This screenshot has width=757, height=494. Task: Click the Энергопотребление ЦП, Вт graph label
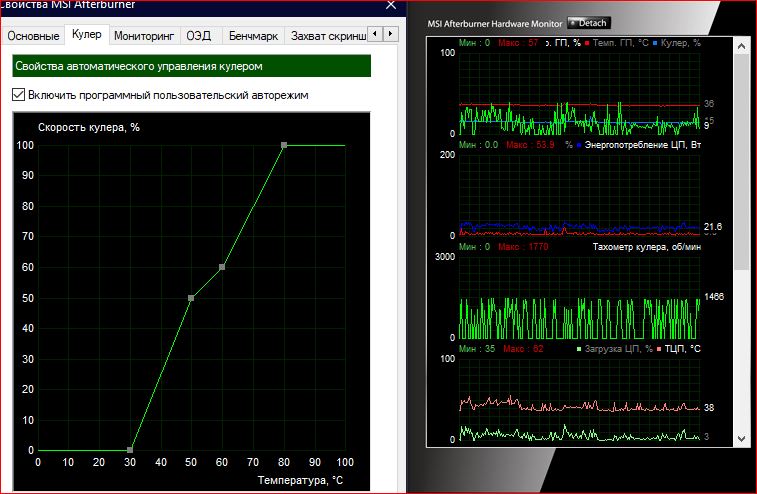[x=643, y=145]
